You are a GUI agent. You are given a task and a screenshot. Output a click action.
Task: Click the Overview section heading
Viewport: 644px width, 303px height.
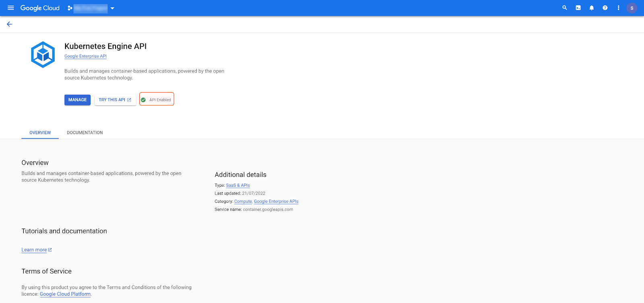pyautogui.click(x=35, y=163)
